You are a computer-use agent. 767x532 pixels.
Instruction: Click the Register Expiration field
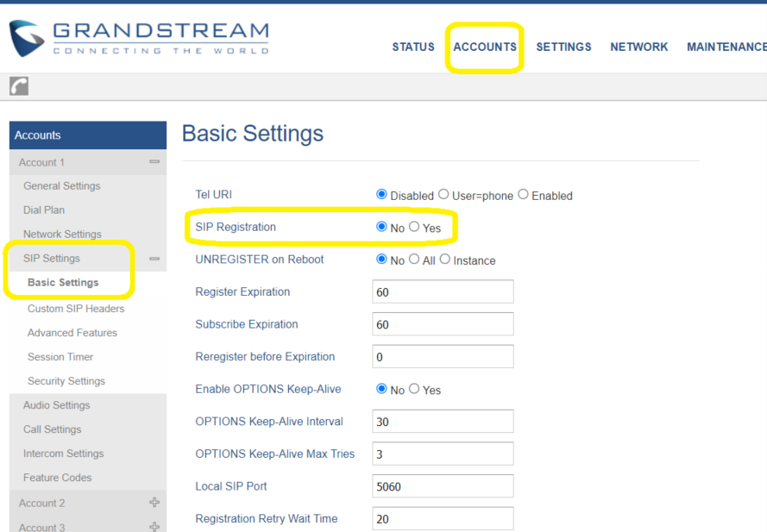point(443,291)
